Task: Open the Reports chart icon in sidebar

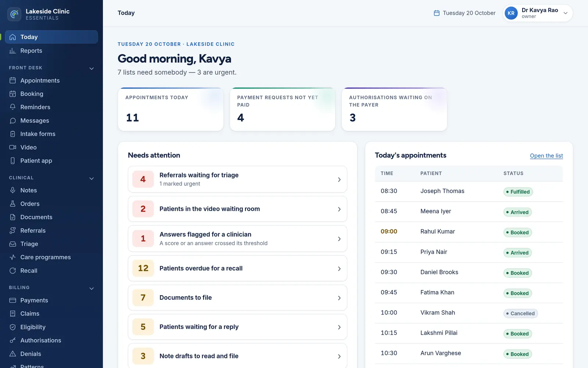Action: [12, 51]
